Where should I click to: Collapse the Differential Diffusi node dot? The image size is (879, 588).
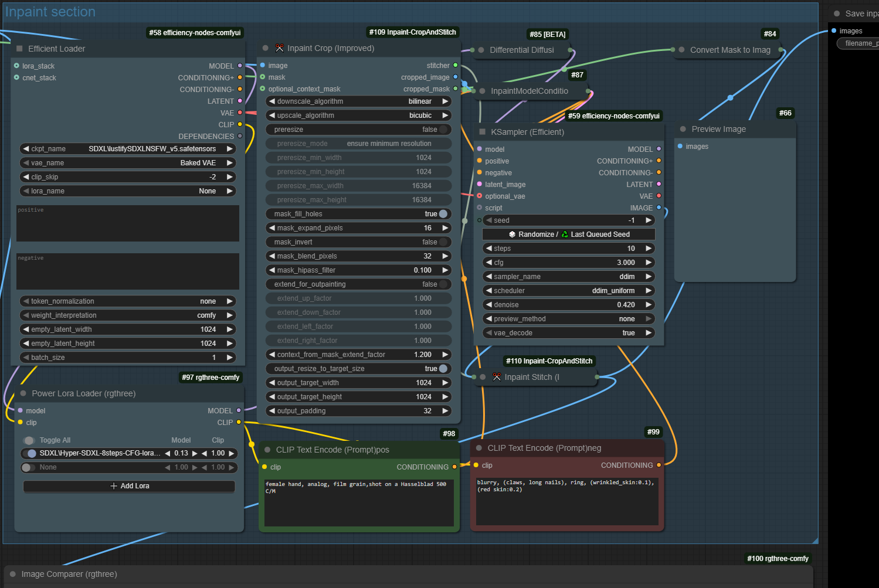(x=481, y=50)
